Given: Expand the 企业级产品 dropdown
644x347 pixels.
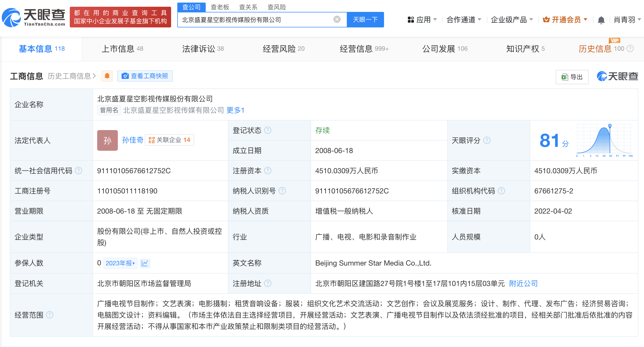Looking at the screenshot, I should [512, 20].
